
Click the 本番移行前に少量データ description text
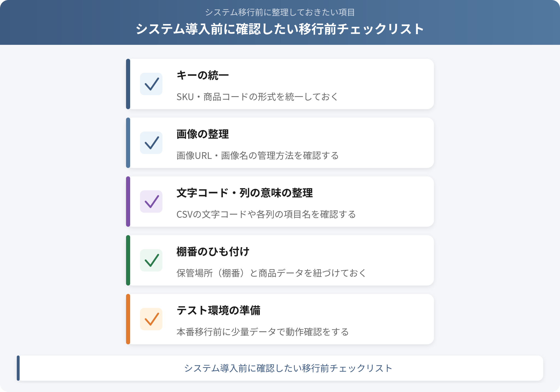(262, 332)
